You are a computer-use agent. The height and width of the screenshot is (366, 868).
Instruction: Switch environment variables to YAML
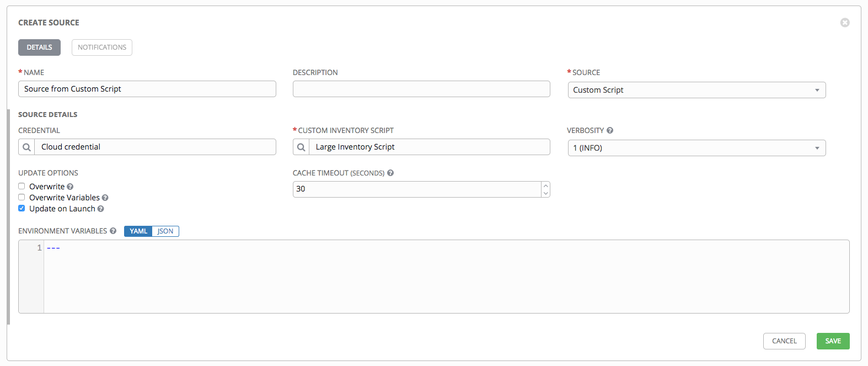(138, 231)
